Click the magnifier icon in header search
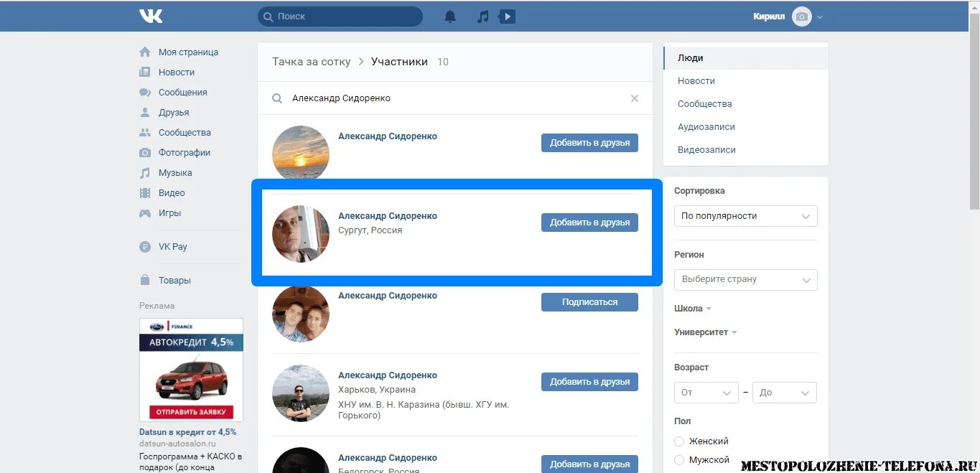The height and width of the screenshot is (473, 980). coord(268,16)
